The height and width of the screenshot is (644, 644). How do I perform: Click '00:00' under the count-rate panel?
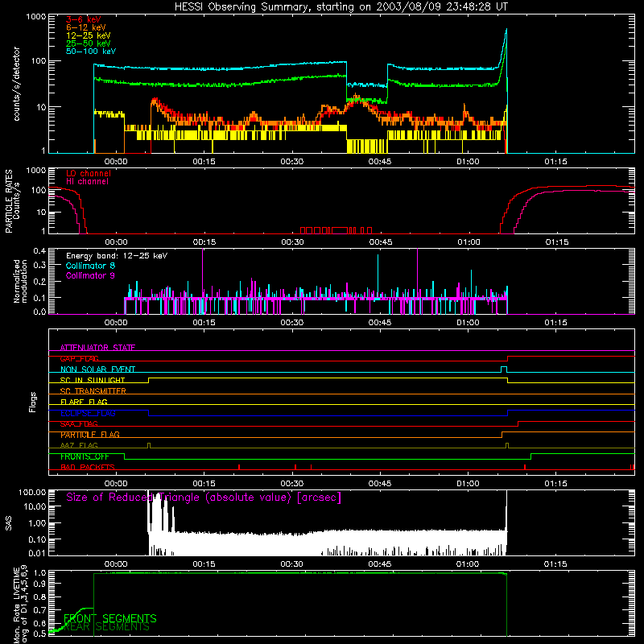(116, 162)
